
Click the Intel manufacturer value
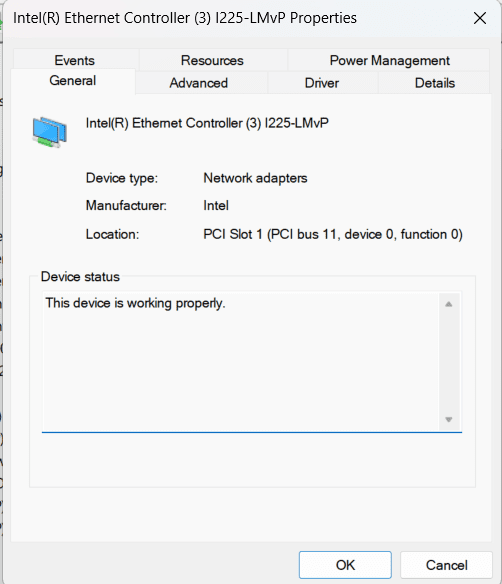[216, 206]
